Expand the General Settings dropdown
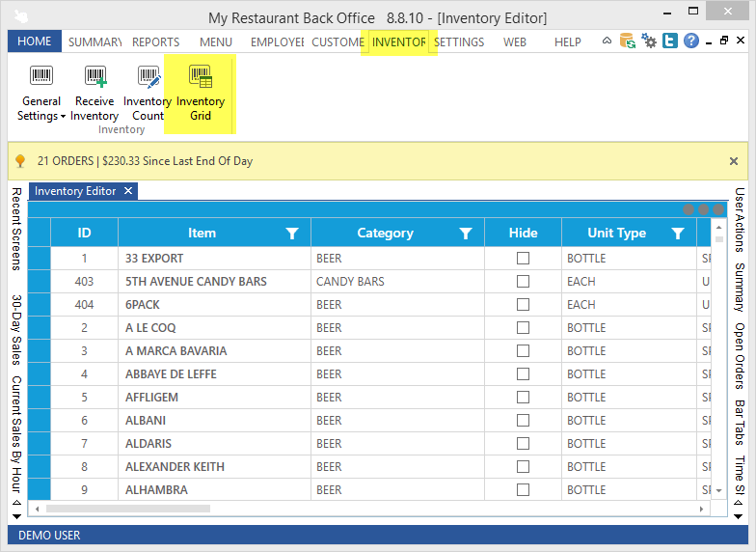756x552 pixels. [x=41, y=108]
